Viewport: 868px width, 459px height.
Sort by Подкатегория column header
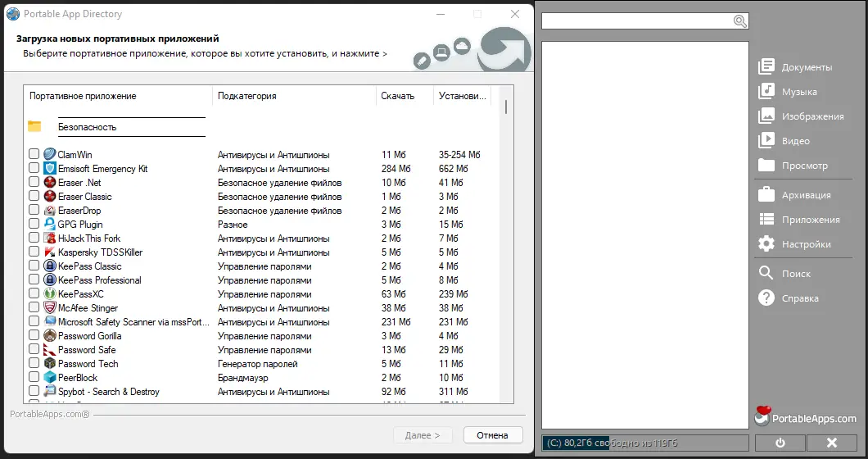[x=294, y=95]
